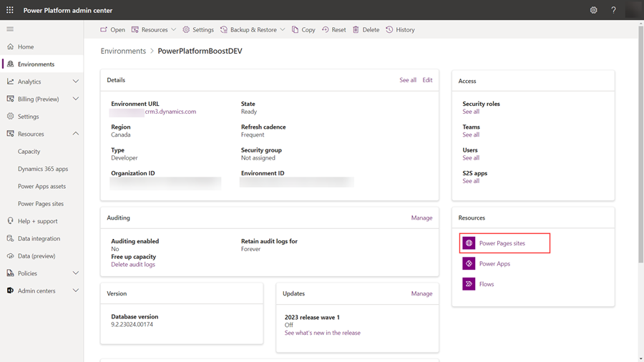Viewport: 644px width, 362px height.
Task: Click the sidebar Settings gear icon
Action: click(10, 116)
